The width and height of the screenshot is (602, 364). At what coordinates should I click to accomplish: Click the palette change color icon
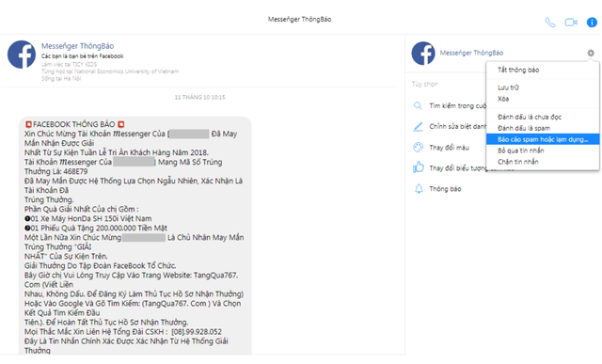click(418, 148)
